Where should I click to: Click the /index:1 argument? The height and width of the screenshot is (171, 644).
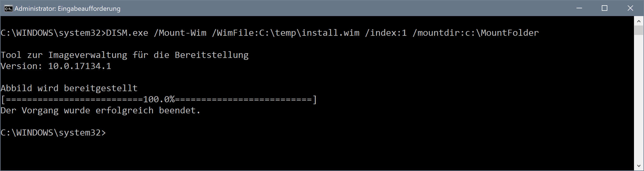tap(386, 33)
